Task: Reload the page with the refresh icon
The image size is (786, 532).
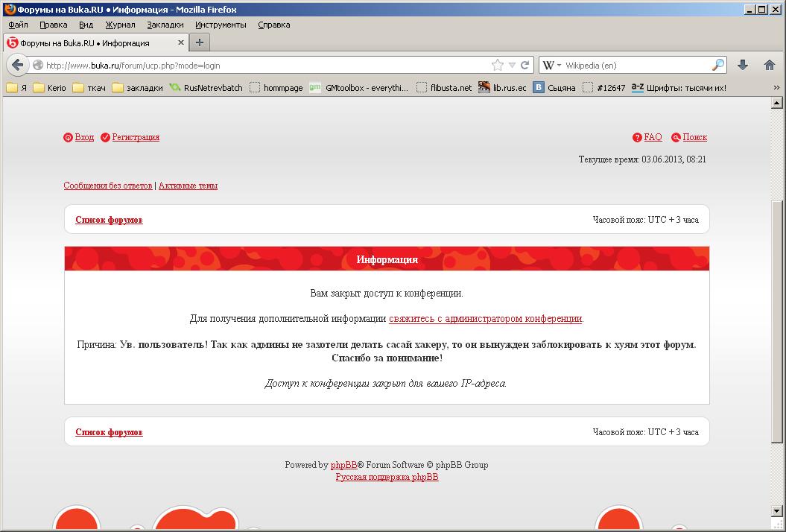Action: [524, 65]
